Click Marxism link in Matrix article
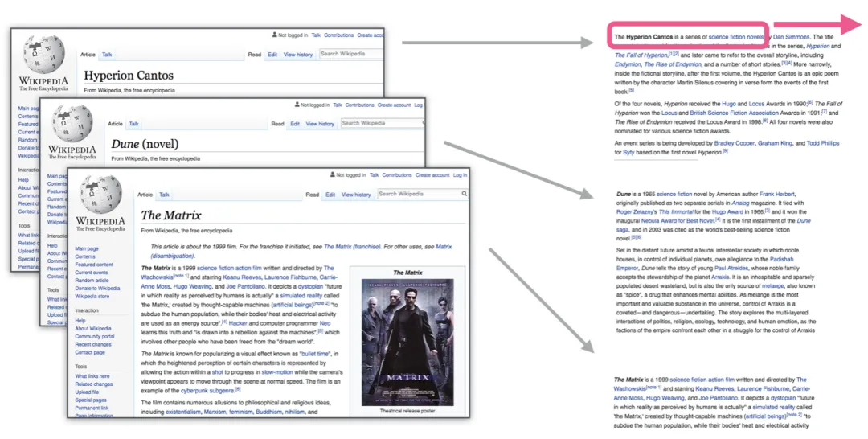Viewport: 868px width, 439px height. 215,412
